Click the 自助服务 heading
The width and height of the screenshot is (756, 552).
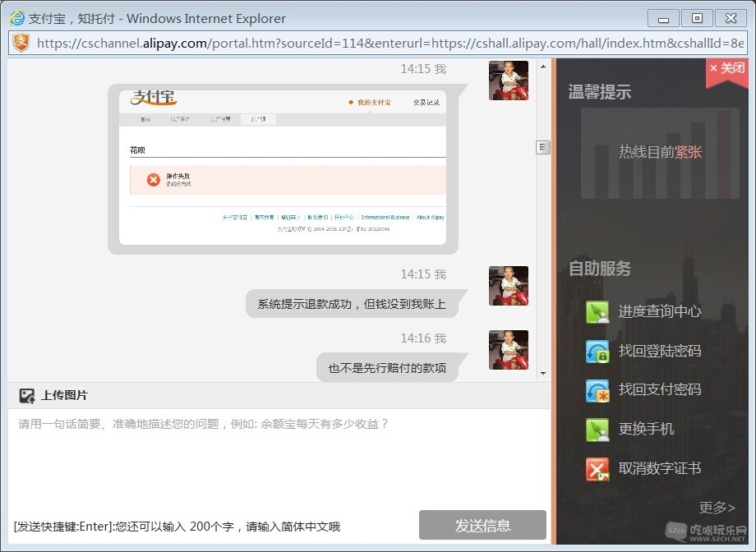600,269
